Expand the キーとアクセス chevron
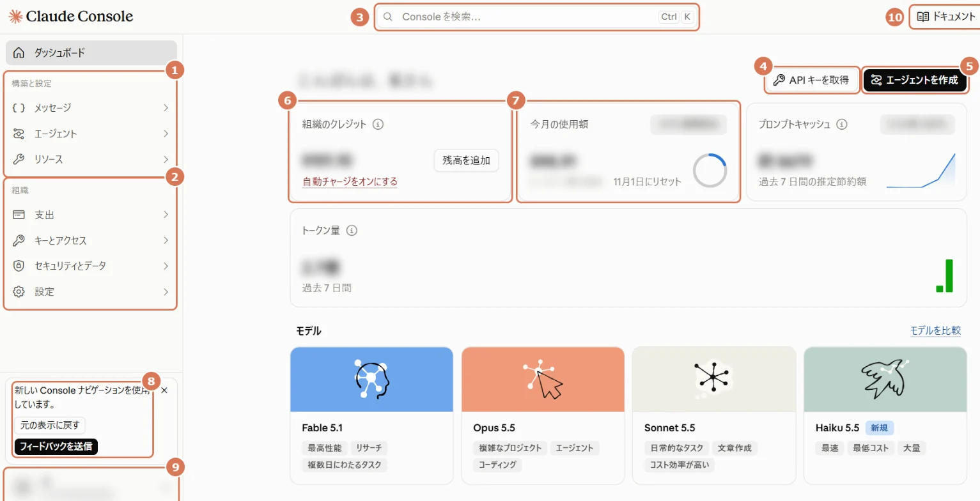980x501 pixels. coord(166,240)
